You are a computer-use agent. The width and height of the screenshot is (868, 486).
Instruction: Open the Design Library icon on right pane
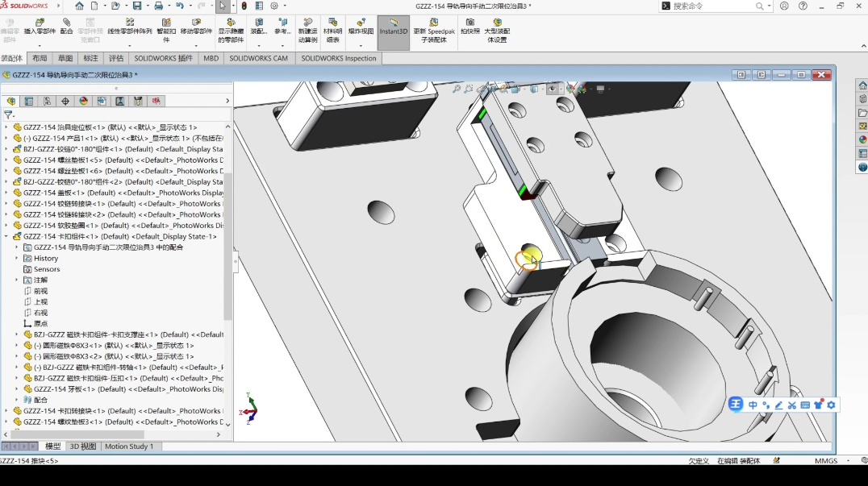point(862,99)
